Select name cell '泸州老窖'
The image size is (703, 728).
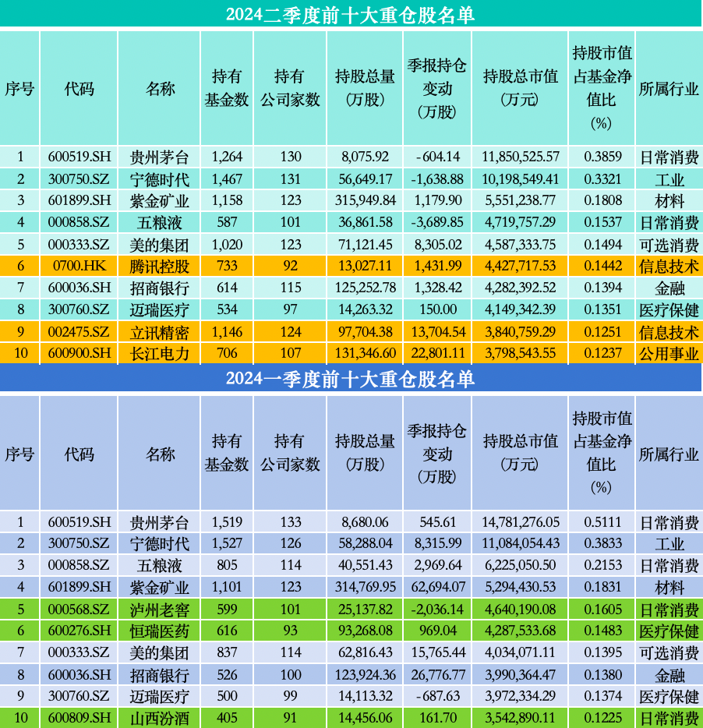point(159,610)
